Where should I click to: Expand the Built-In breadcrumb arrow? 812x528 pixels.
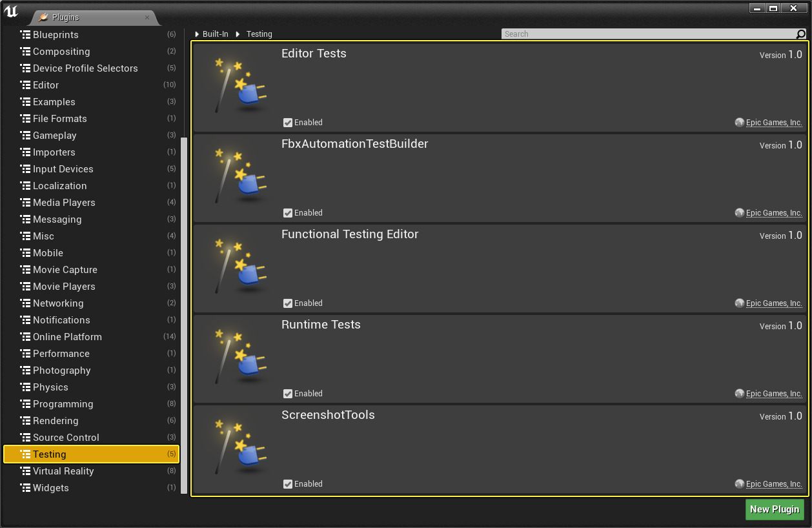[x=197, y=34]
